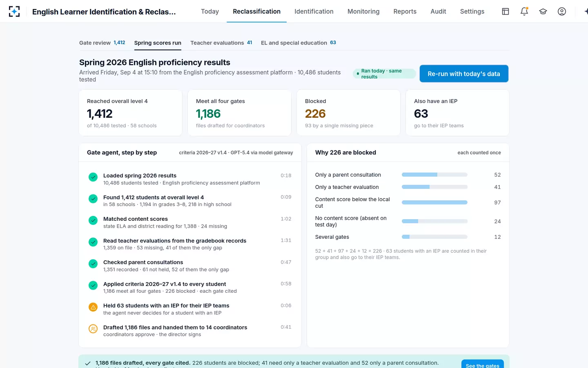Image resolution: width=588 pixels, height=368 pixels.
Task: Click the check icon beside Checked parent consultations
Action: click(93, 264)
